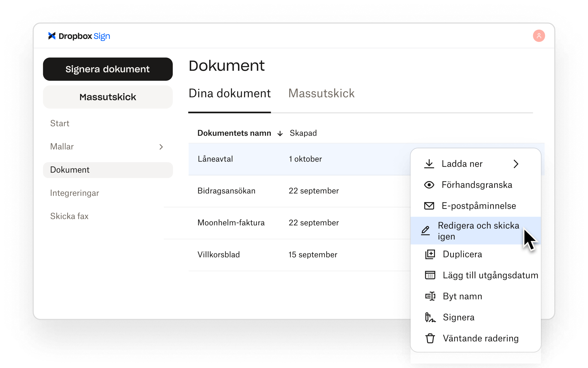Viewport: 588px width, 368px height.
Task: Sort by the Dokumentets namn column header
Action: click(234, 133)
